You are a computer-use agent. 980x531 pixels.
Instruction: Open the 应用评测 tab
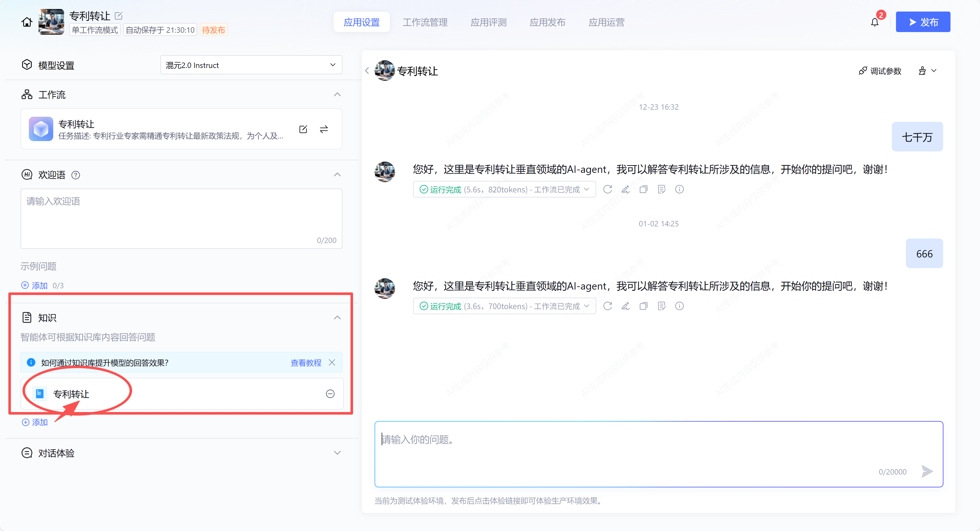[488, 22]
